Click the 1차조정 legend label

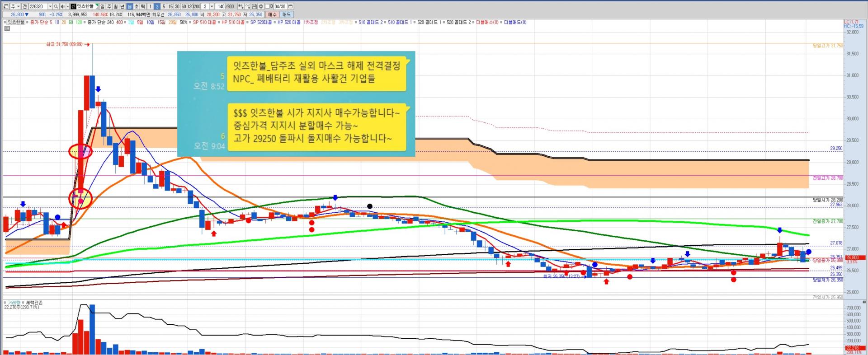[x=311, y=22]
